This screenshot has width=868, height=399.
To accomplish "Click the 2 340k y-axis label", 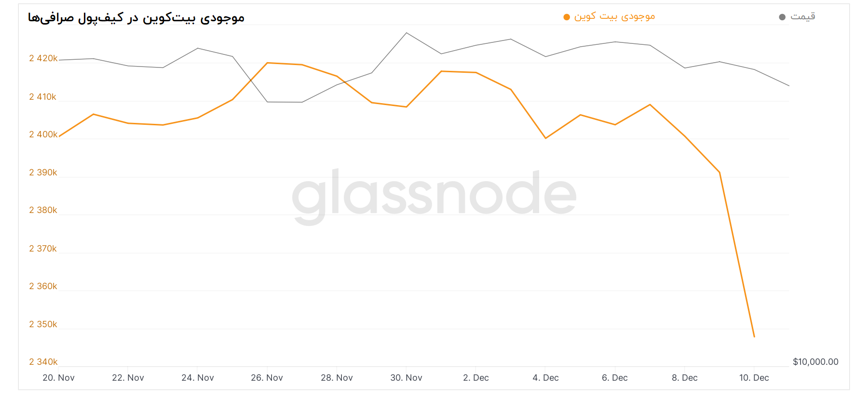I will tap(43, 362).
